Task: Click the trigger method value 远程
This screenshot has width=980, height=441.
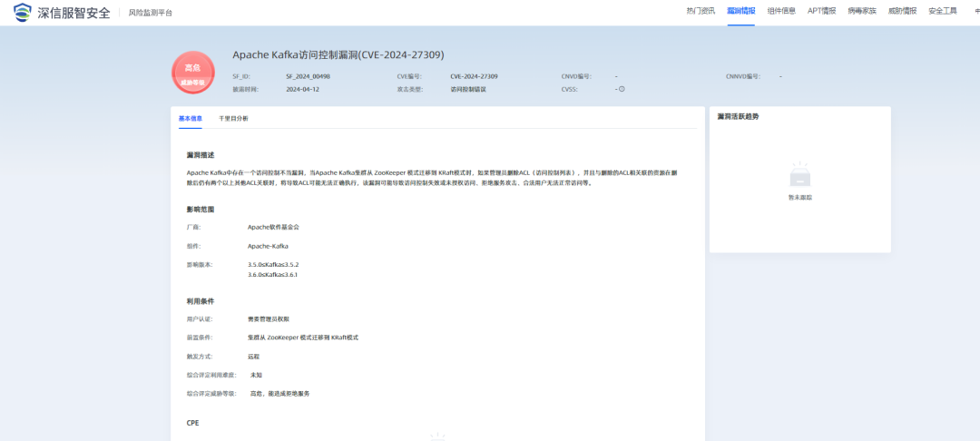Action: (253, 356)
